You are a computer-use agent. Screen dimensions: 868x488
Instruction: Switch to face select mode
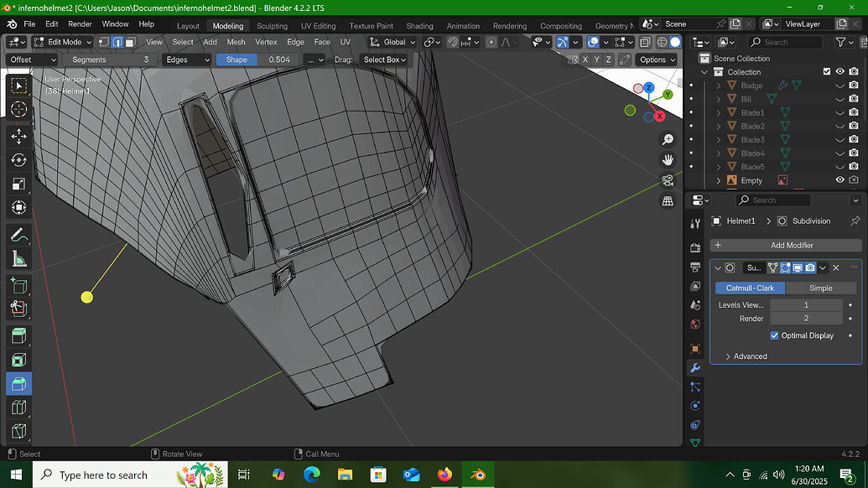pos(131,42)
